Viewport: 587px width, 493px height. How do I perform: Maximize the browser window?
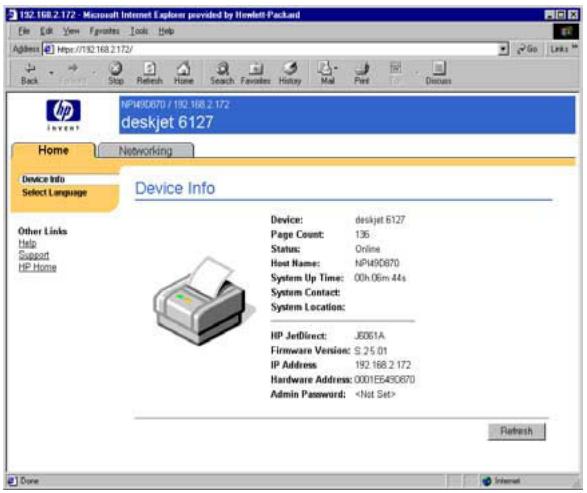click(561, 15)
